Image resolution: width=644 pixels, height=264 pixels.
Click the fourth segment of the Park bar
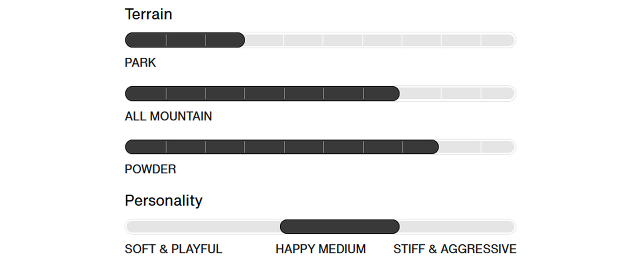264,40
